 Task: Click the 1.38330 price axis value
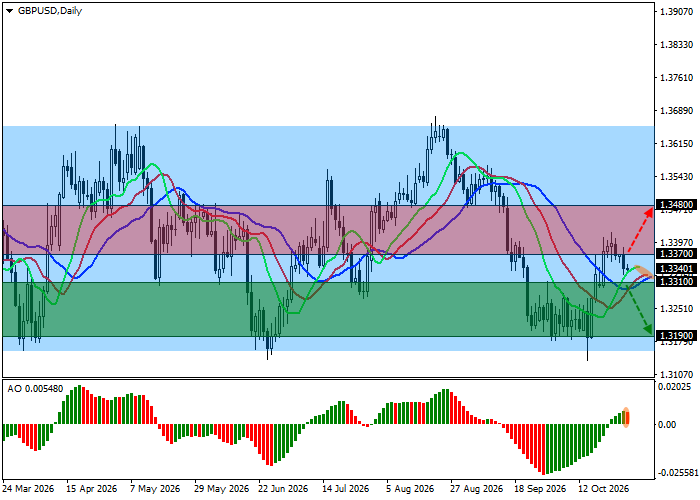click(677, 45)
